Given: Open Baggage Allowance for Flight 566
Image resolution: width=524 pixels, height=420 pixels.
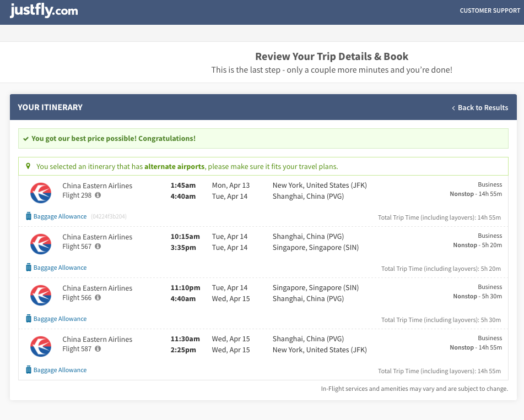Looking at the screenshot, I should (60, 319).
